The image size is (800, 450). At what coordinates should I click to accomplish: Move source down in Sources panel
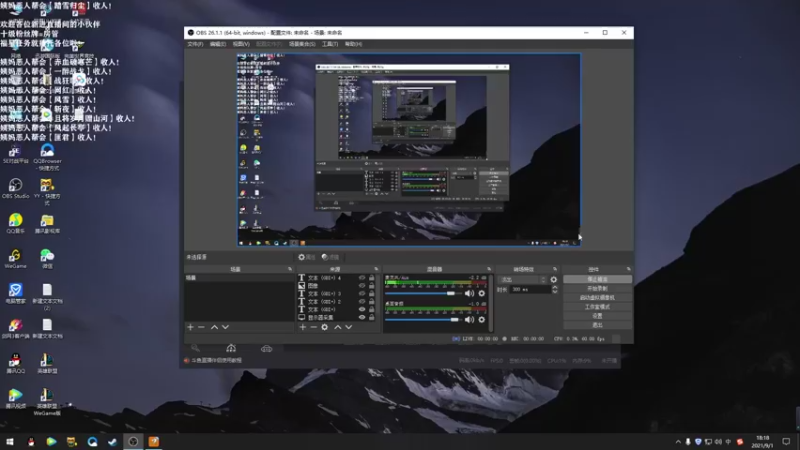click(x=348, y=327)
